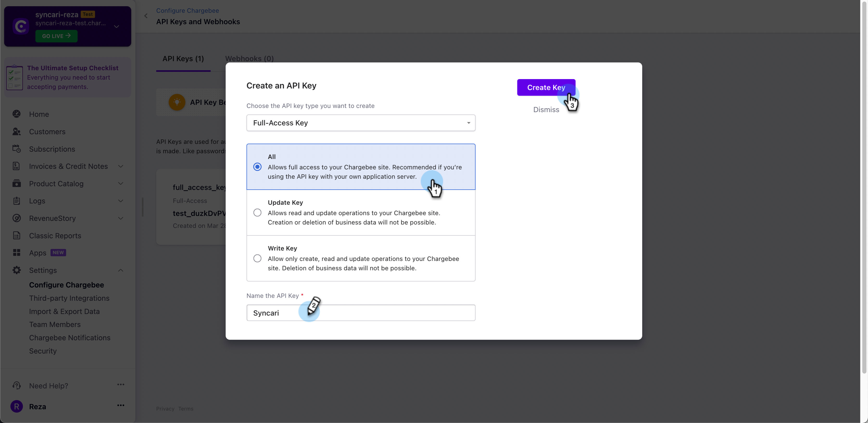Click the Create Key button
Viewport: 868px width, 423px height.
click(x=546, y=88)
